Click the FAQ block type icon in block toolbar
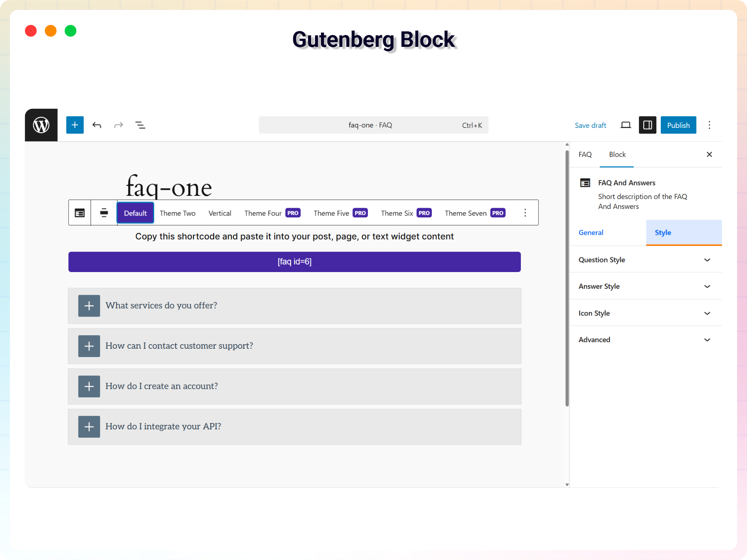The height and width of the screenshot is (560, 747). pos(79,212)
